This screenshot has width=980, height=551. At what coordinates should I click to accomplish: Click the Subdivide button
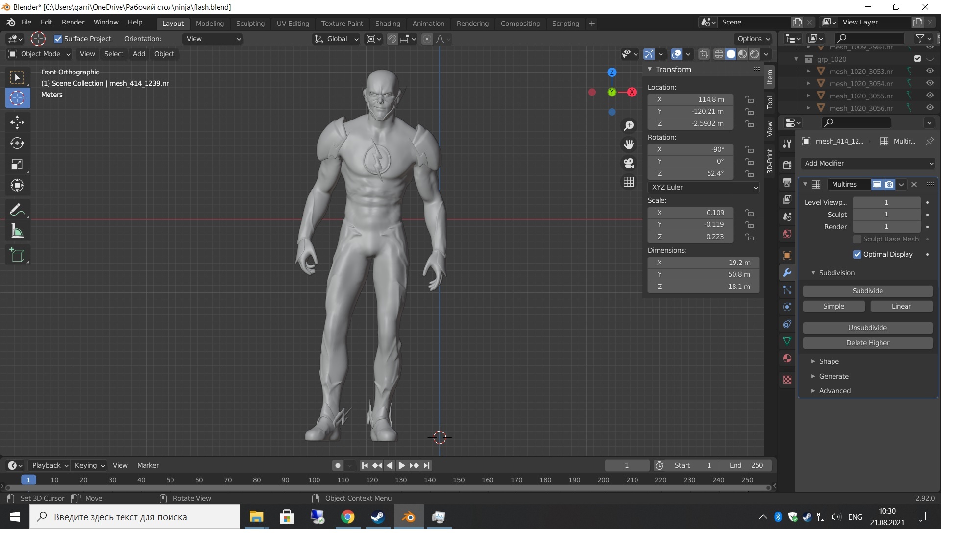[x=867, y=291]
